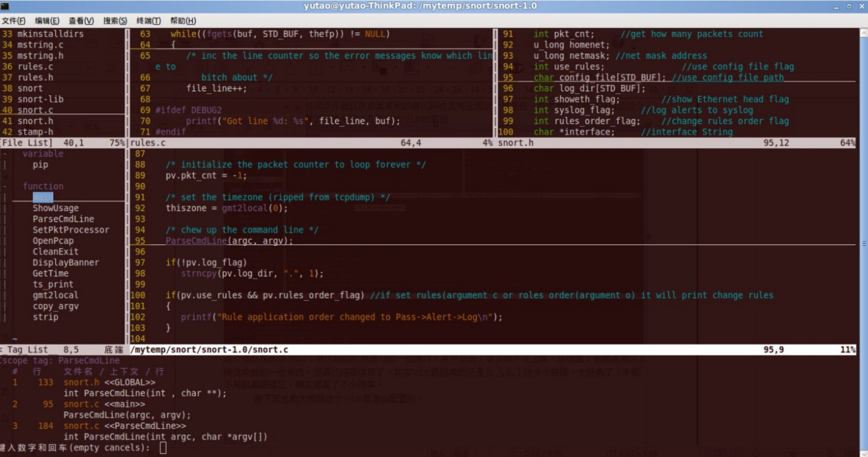Screen dimensions: 868x457
Task: Click the cscope number input prompt cursor
Action: (x=163, y=448)
